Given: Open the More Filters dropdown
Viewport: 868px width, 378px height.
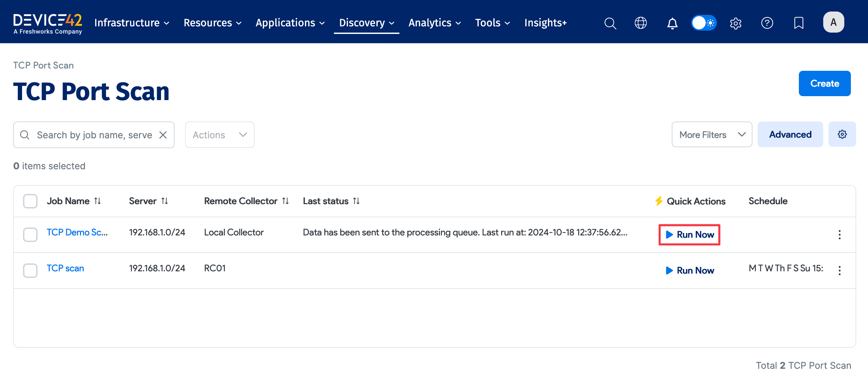Looking at the screenshot, I should [x=712, y=135].
